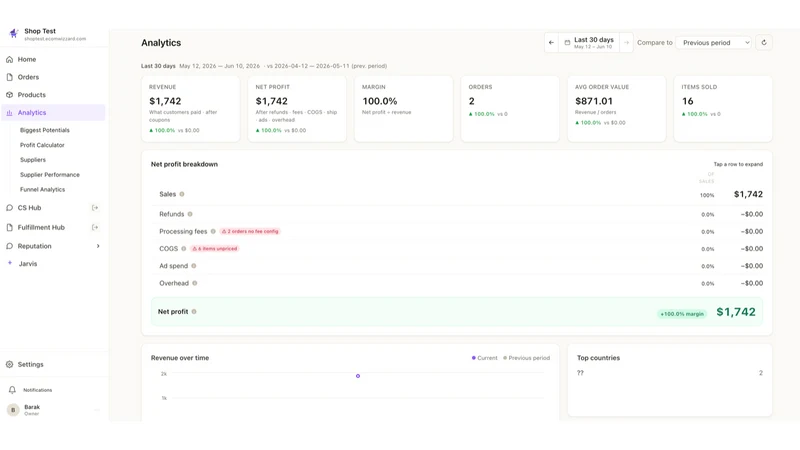The width and height of the screenshot is (800, 450).
Task: Go to the previous date range arrow
Action: pos(551,43)
